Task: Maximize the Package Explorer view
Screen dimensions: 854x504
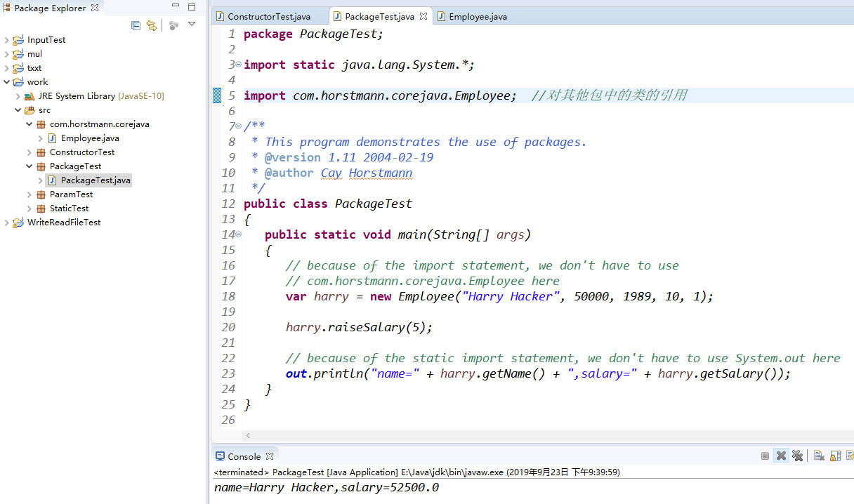Action: (x=192, y=8)
